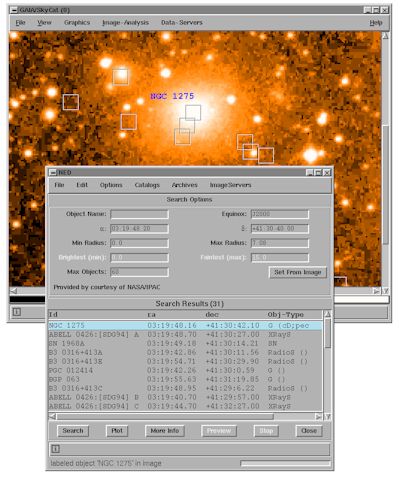Click image view scroll-left arrow

(13, 291)
